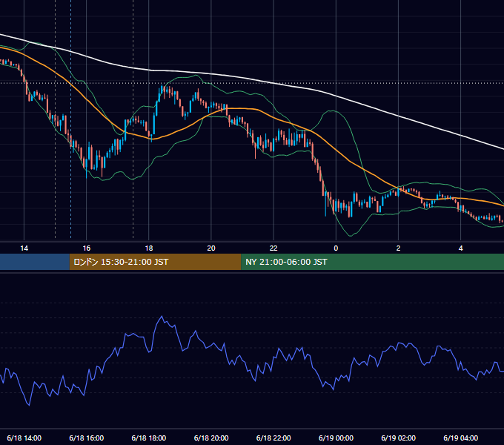
Task: Click the 6/18 14:00 date label
Action: pos(24,438)
